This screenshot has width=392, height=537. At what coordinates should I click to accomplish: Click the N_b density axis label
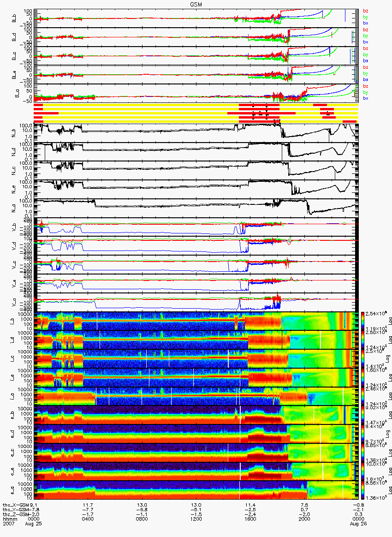pyautogui.click(x=14, y=133)
